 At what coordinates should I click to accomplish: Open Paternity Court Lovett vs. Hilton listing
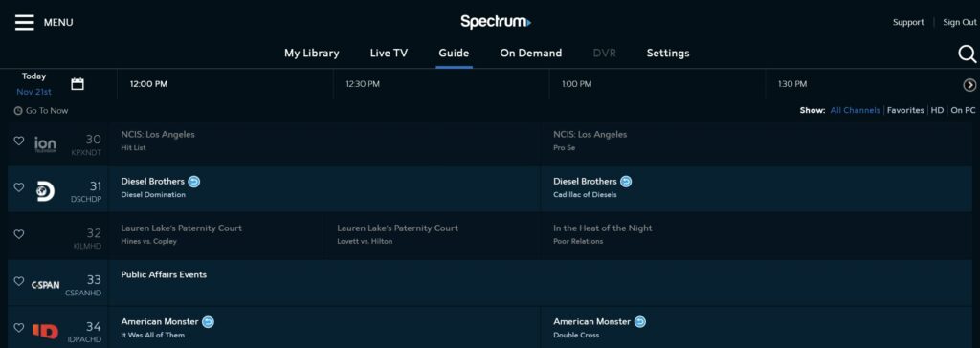[433, 235]
